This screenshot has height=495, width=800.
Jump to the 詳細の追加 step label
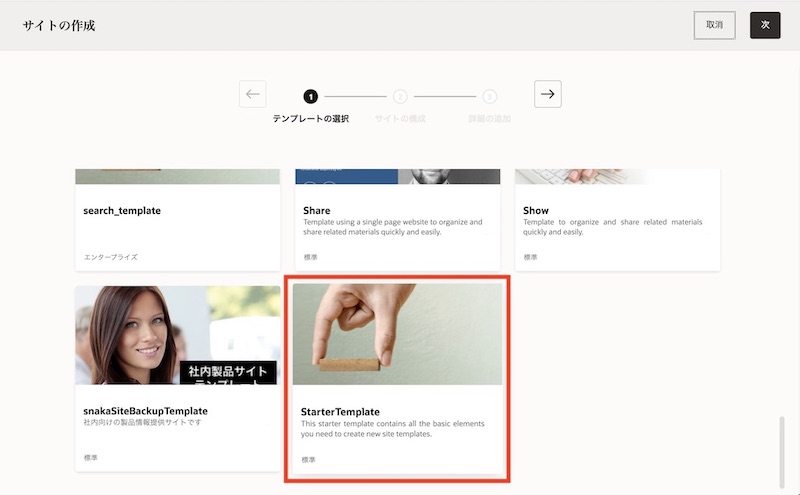click(x=489, y=119)
